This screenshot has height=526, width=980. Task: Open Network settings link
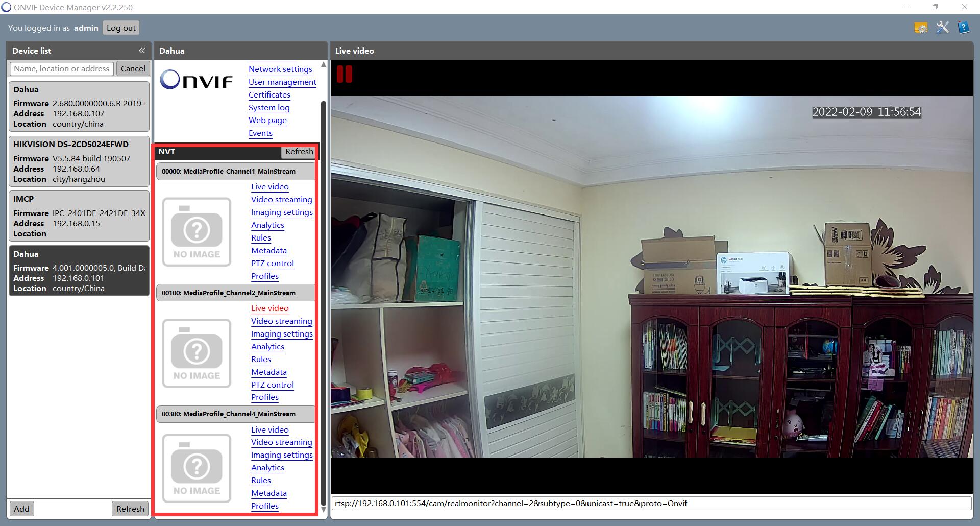click(x=280, y=69)
